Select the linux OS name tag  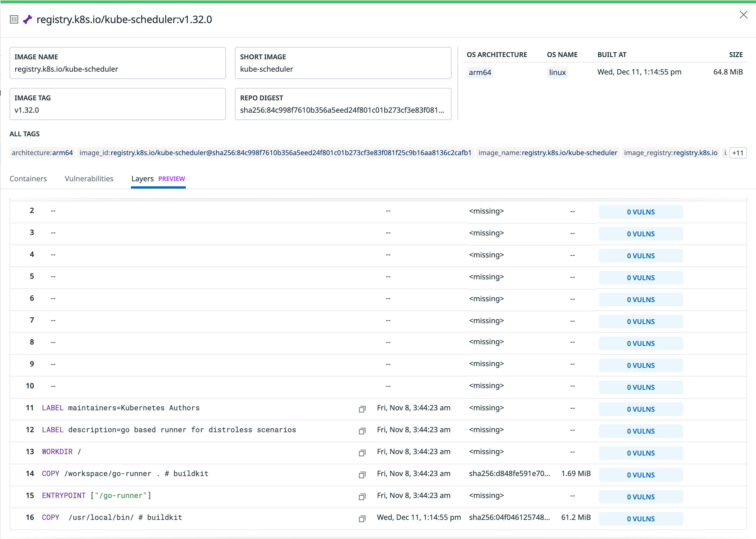(557, 72)
